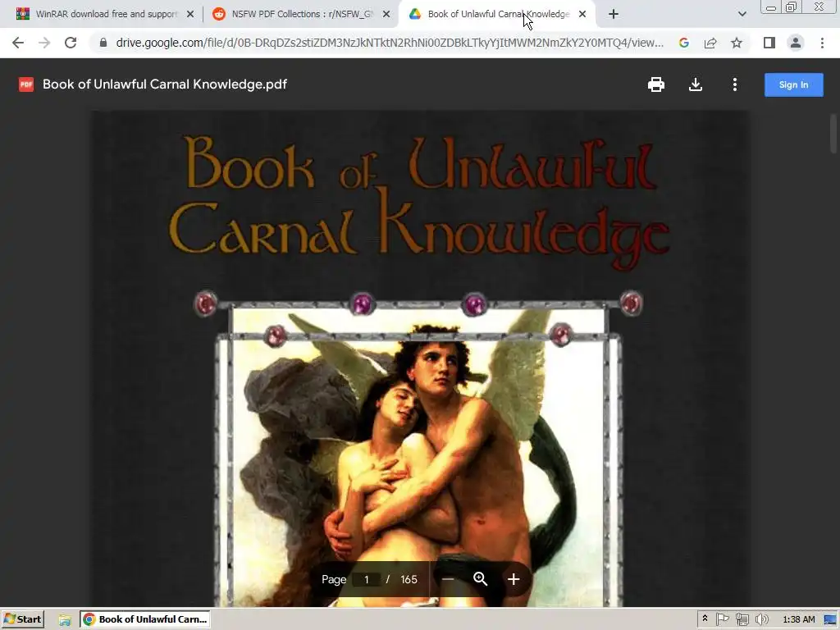This screenshot has height=630, width=840.
Task: Share this page icon
Action: coord(710,43)
